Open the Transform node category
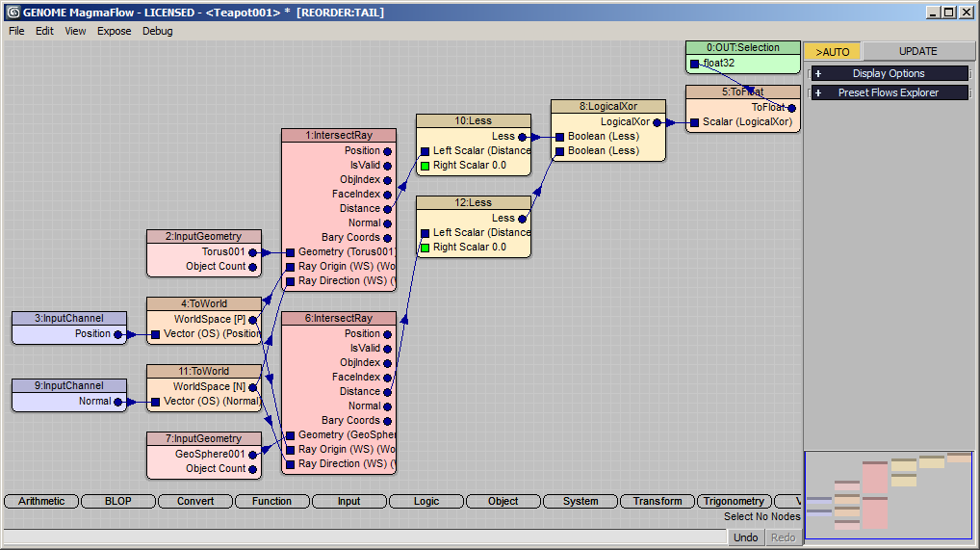Image resolution: width=980 pixels, height=550 pixels. [x=658, y=501]
